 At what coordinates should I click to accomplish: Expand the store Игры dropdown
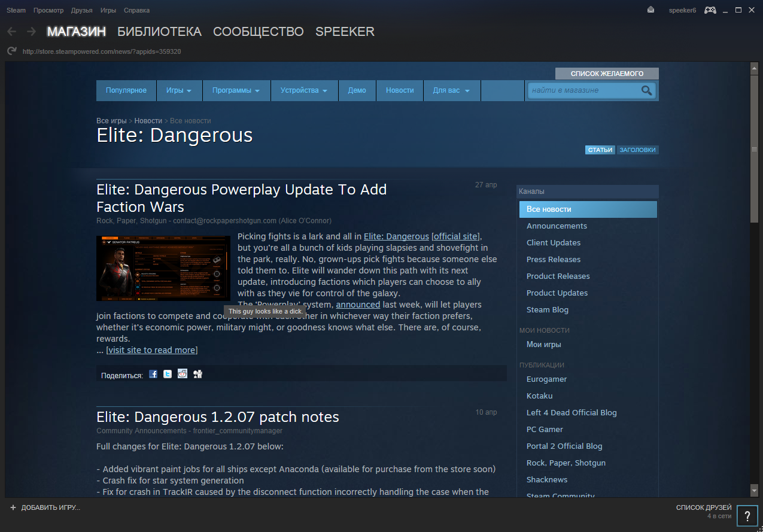(x=179, y=90)
